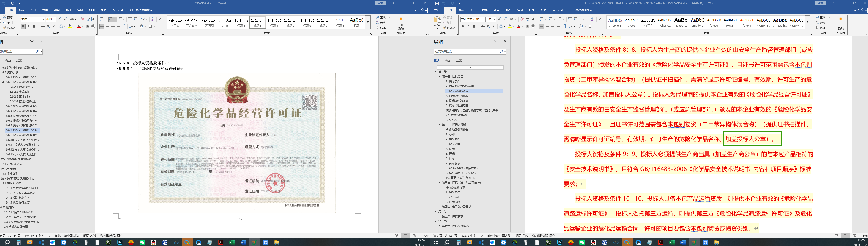Switch to 标题 tab in the 导航 pane
Screen dimensions: 868x246
tap(436, 61)
